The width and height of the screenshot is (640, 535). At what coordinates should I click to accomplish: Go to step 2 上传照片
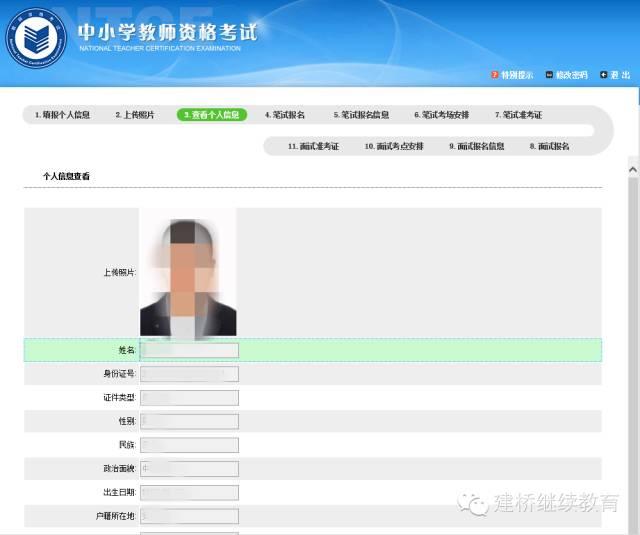point(134,115)
